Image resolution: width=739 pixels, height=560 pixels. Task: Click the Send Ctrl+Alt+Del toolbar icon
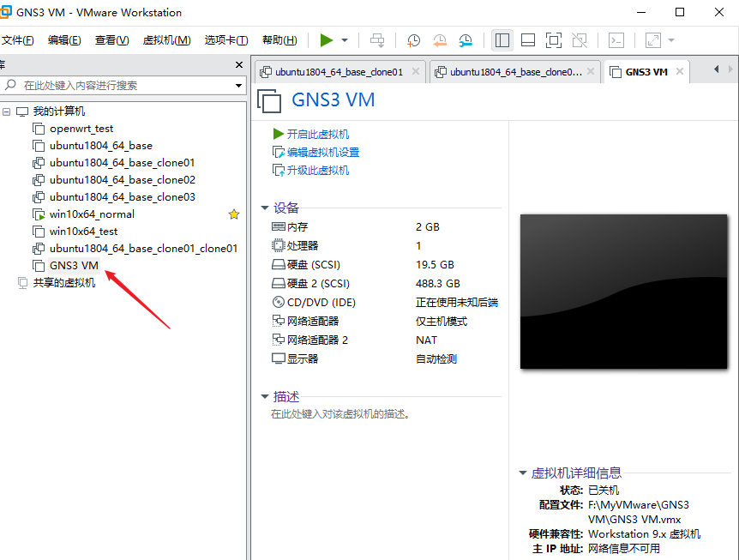coord(377,40)
